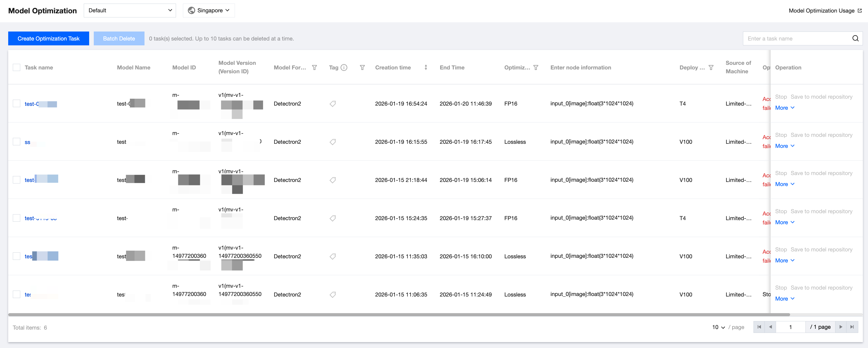This screenshot has width=868, height=348.
Task: Expand More menu in the first row
Action: (x=784, y=108)
